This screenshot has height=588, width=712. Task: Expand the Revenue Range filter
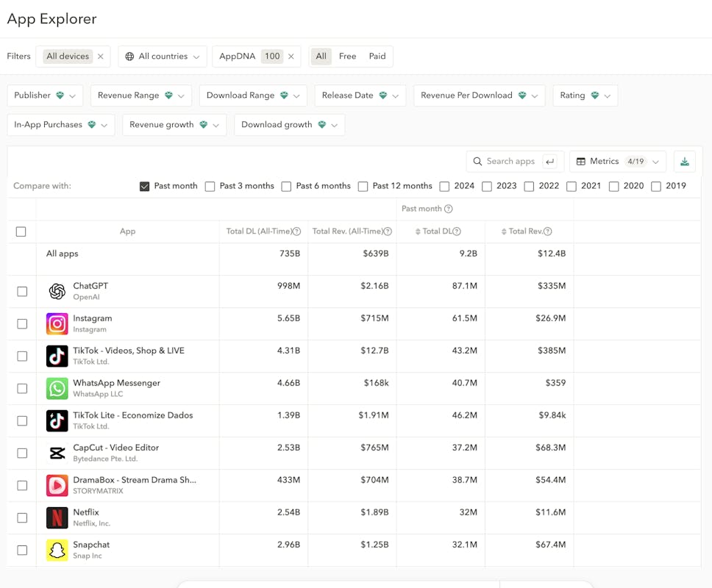pyautogui.click(x=141, y=96)
